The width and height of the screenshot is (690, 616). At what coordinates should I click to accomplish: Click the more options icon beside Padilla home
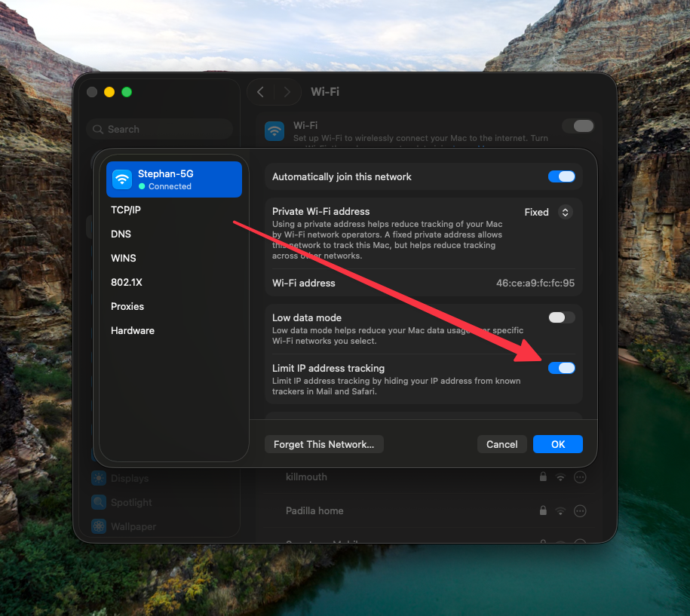[x=580, y=511]
